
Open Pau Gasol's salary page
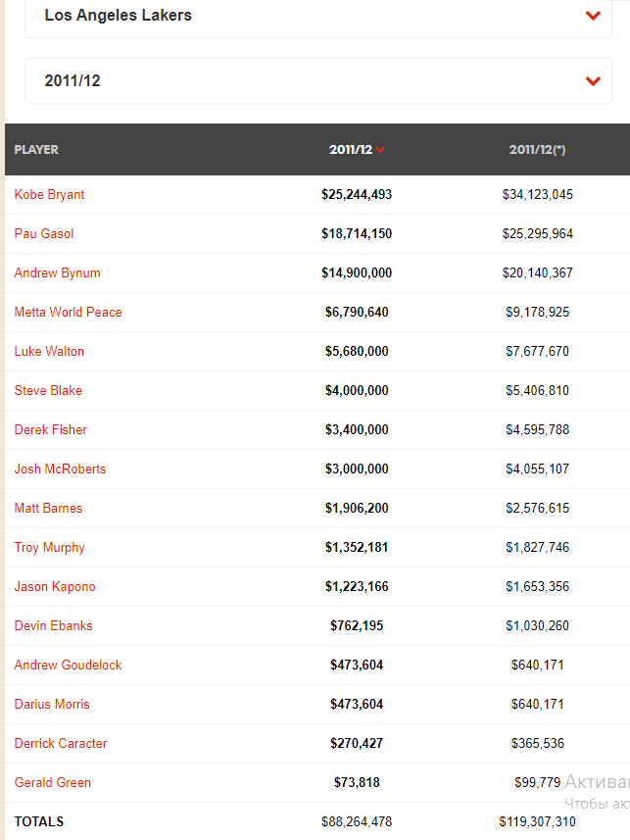tap(44, 233)
